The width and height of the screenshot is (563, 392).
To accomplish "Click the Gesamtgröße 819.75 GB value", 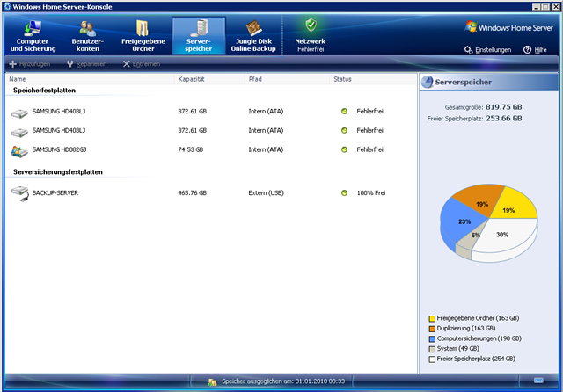I will click(x=504, y=107).
